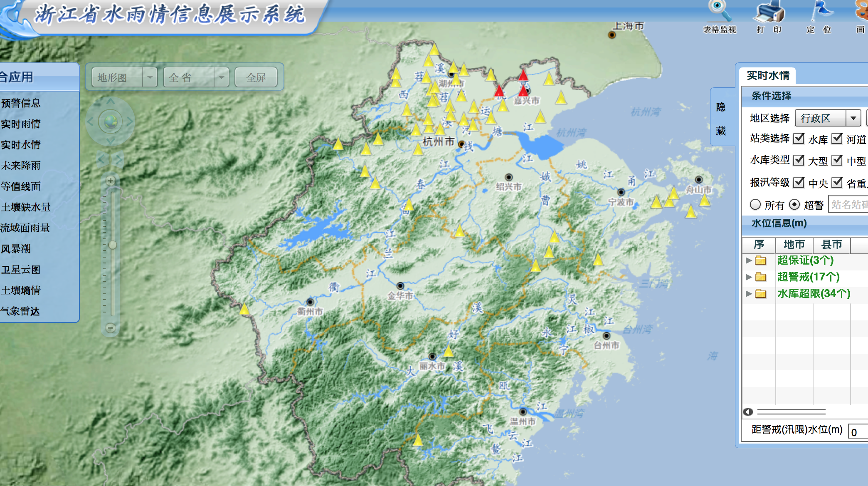Expand the 超警戒(17个) folder

749,277
